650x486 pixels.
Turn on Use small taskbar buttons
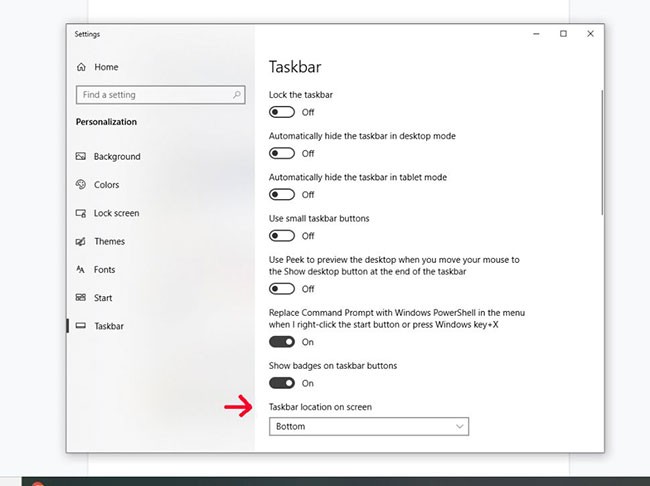point(282,236)
